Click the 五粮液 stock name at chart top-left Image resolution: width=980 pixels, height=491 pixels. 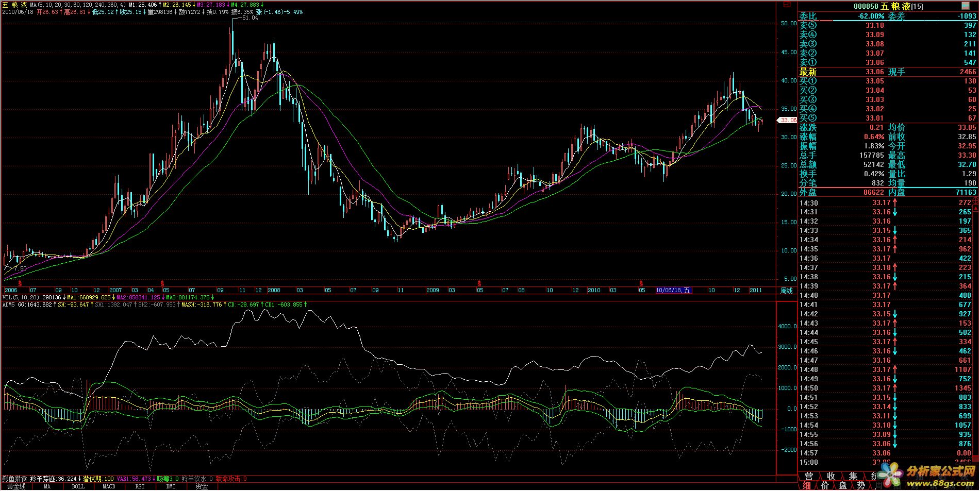15,5
